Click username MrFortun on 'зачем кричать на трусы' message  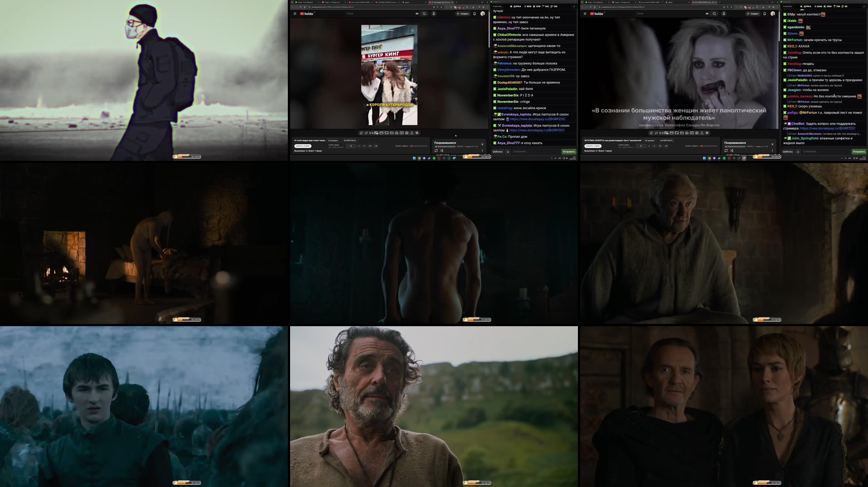tap(795, 40)
